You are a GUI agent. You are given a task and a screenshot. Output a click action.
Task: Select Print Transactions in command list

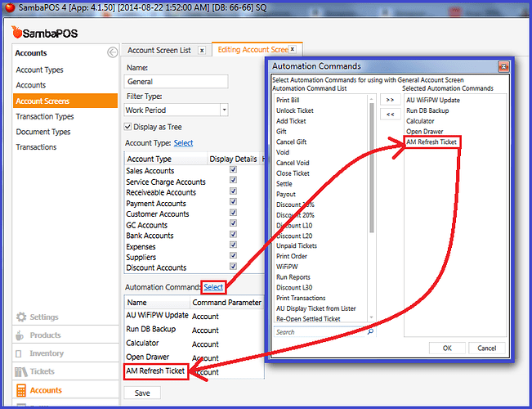pyautogui.click(x=301, y=299)
